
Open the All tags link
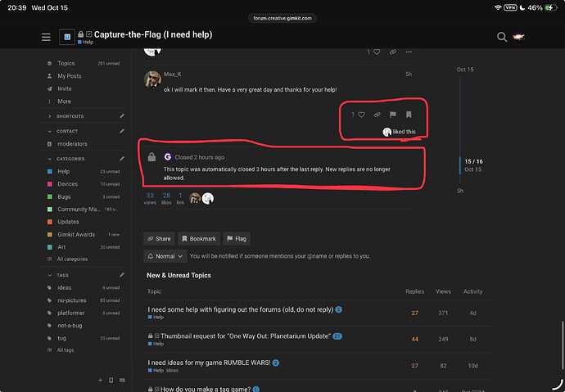click(66, 350)
